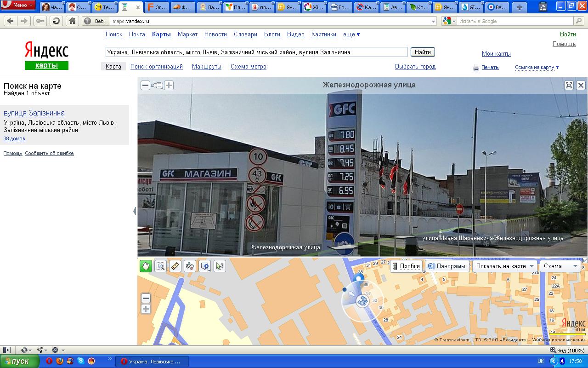Click the Печать print link

(x=490, y=67)
